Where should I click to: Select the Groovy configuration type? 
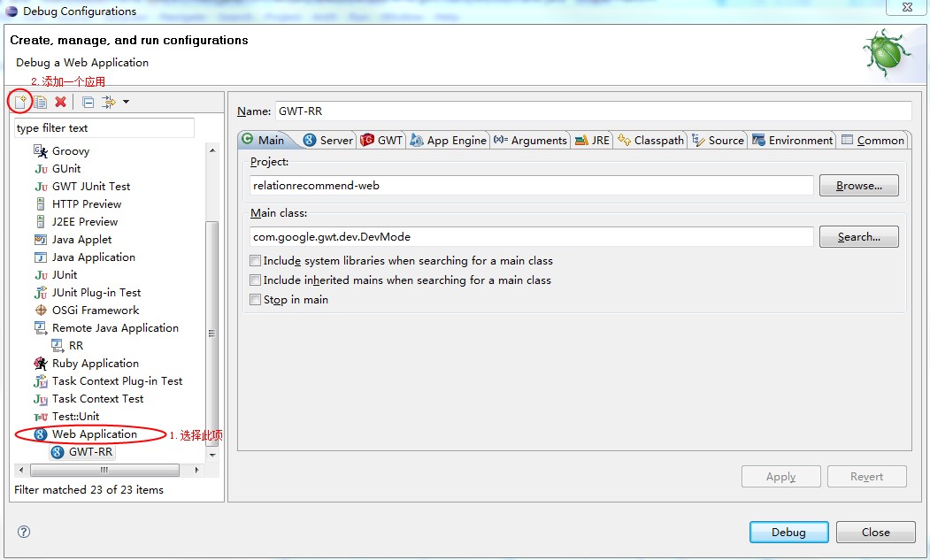(71, 150)
